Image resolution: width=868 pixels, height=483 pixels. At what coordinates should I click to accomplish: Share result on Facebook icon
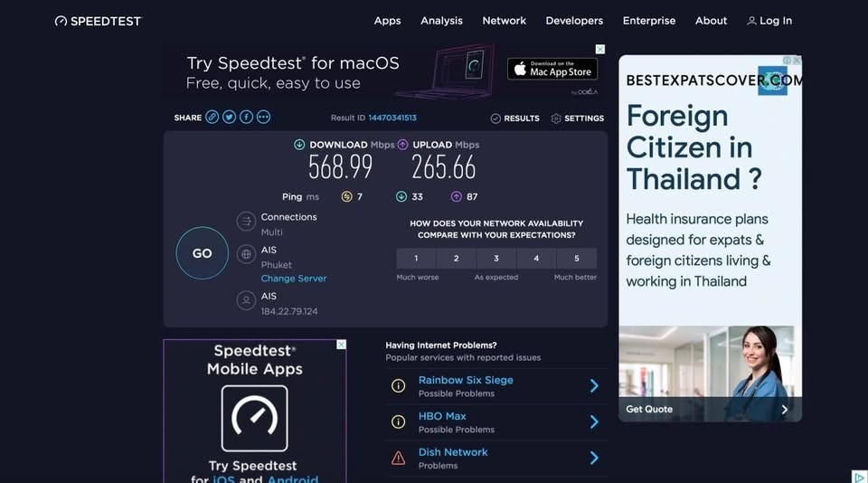pyautogui.click(x=246, y=117)
